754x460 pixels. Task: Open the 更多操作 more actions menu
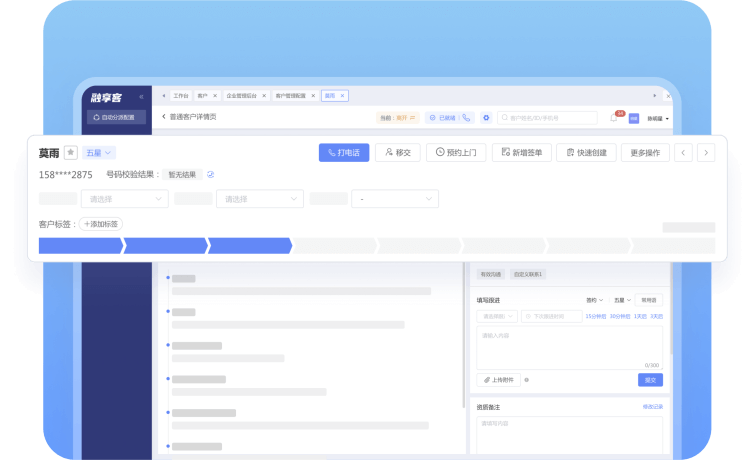645,153
